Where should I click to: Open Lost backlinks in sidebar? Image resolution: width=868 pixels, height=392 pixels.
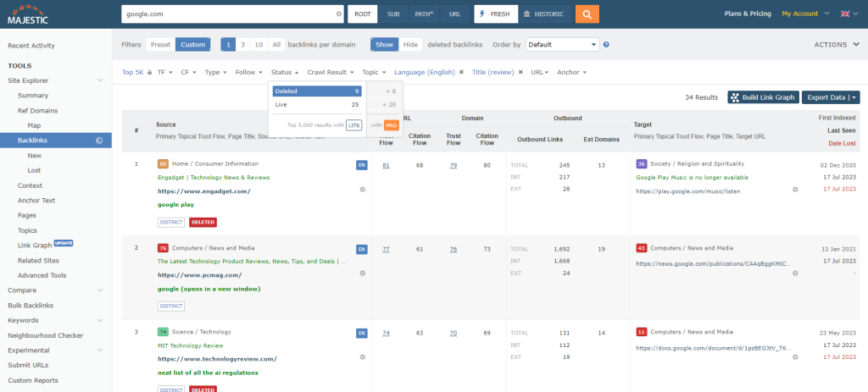(34, 171)
